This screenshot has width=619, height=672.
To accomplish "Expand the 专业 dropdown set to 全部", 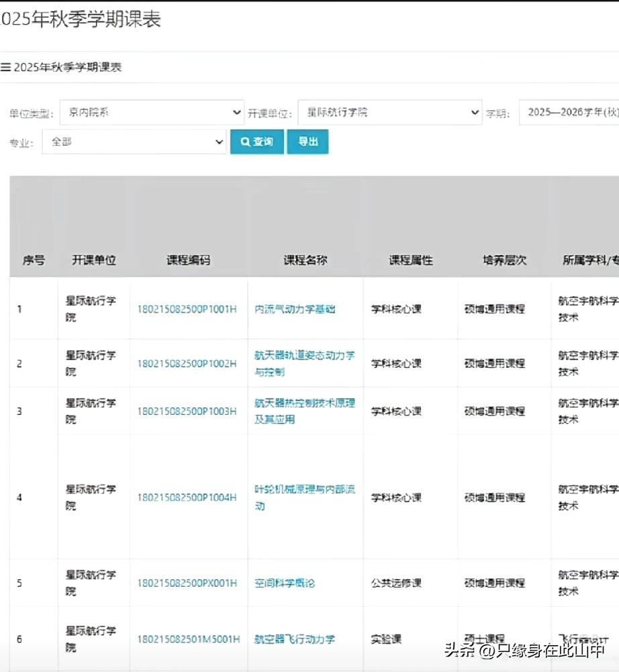I will pyautogui.click(x=134, y=142).
